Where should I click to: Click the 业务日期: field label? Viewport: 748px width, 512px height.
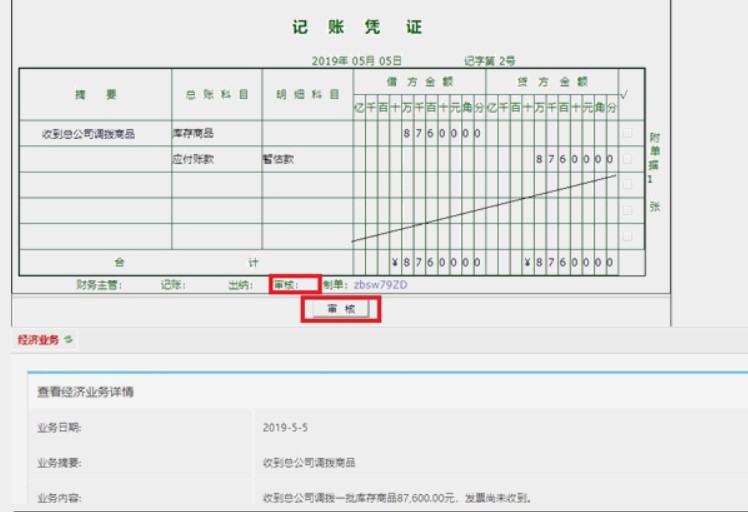tap(59, 428)
